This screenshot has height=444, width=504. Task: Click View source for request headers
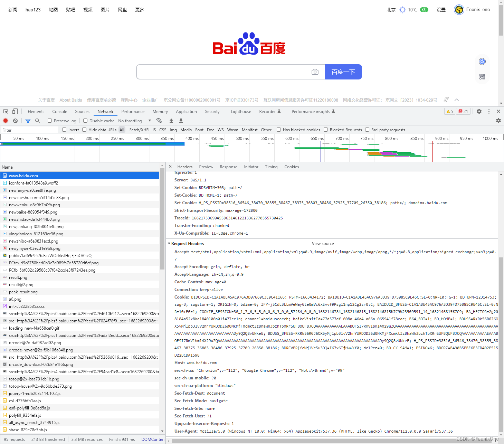pyautogui.click(x=323, y=244)
